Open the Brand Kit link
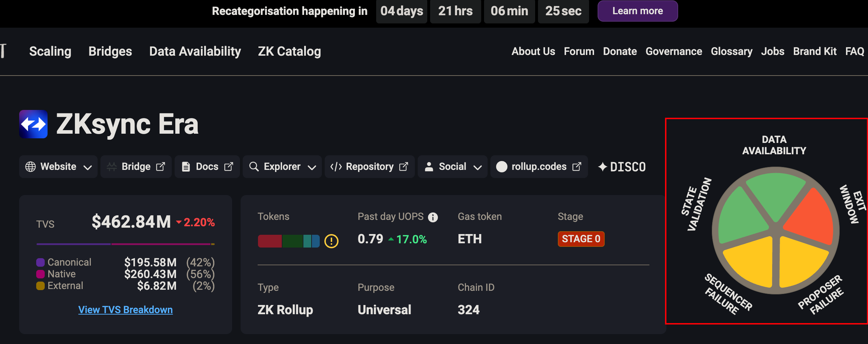This screenshot has height=344, width=868. [815, 51]
